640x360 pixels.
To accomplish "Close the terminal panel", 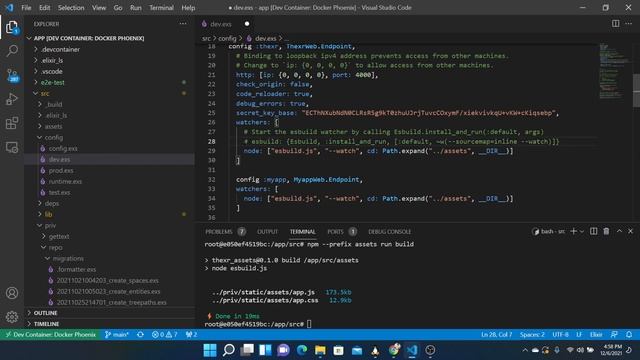I will (x=631, y=231).
